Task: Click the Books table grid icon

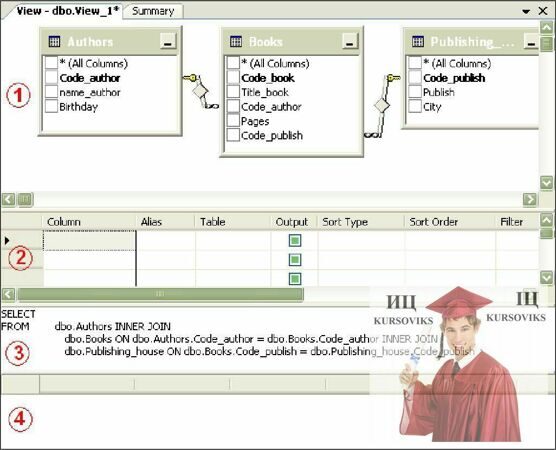Action: tap(236, 41)
